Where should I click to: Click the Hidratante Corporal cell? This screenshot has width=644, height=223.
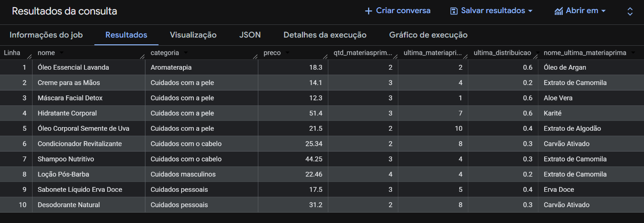point(67,113)
